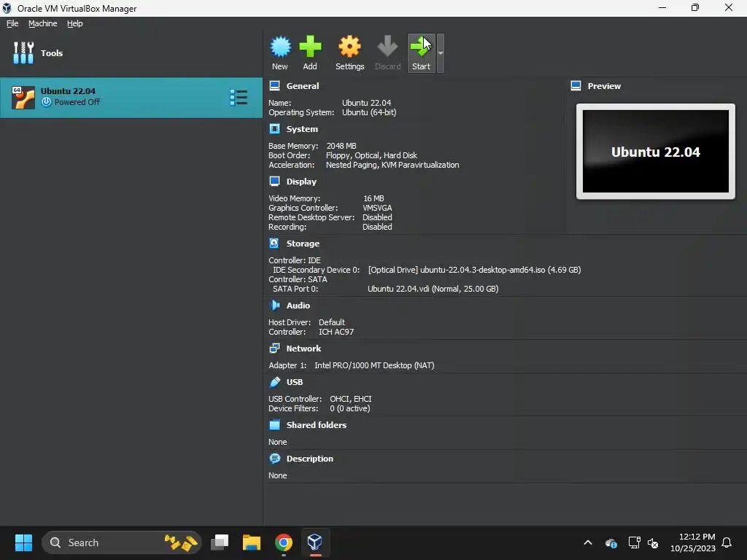Click the Shared folders section icon
Screen dimensions: 747x560
274,425
